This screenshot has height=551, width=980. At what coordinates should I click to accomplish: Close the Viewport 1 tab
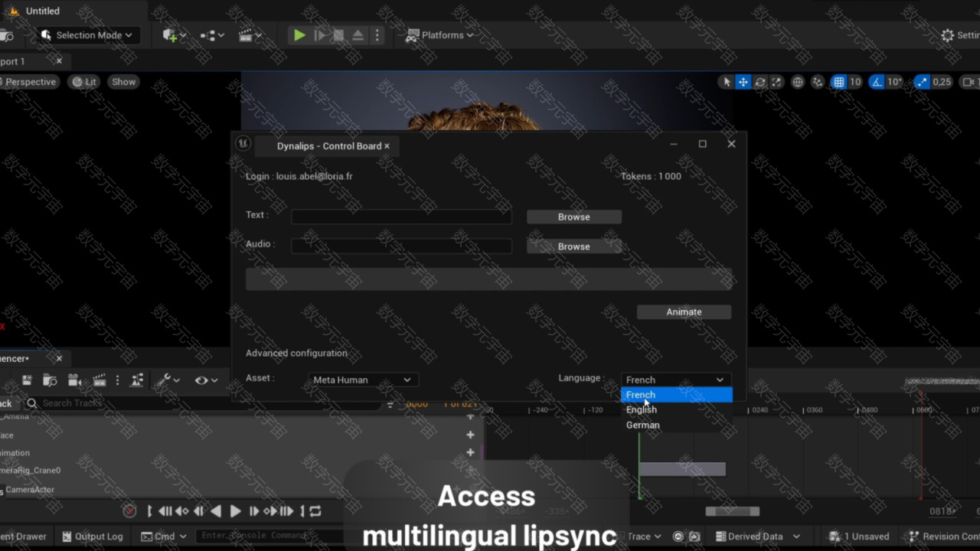59,60
